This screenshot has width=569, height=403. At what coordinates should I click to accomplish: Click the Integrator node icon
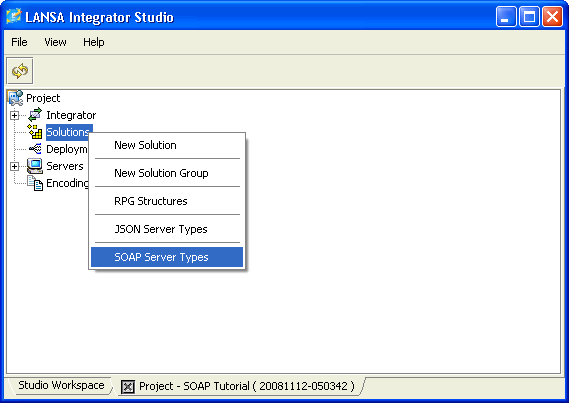(35, 115)
